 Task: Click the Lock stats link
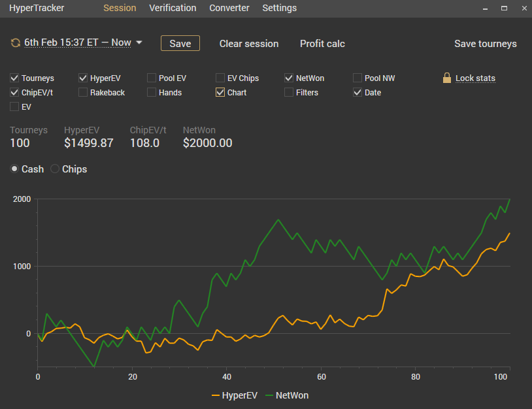(475, 78)
